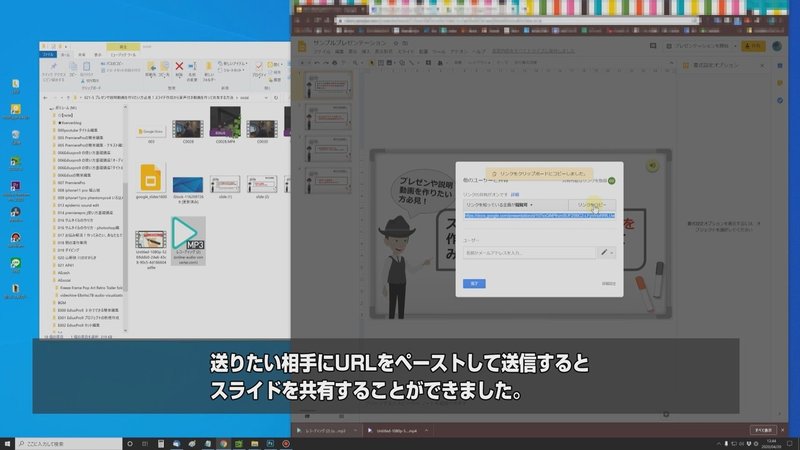The width and height of the screenshot is (800, 450).
Task: Close the format options side panel
Action: [762, 65]
